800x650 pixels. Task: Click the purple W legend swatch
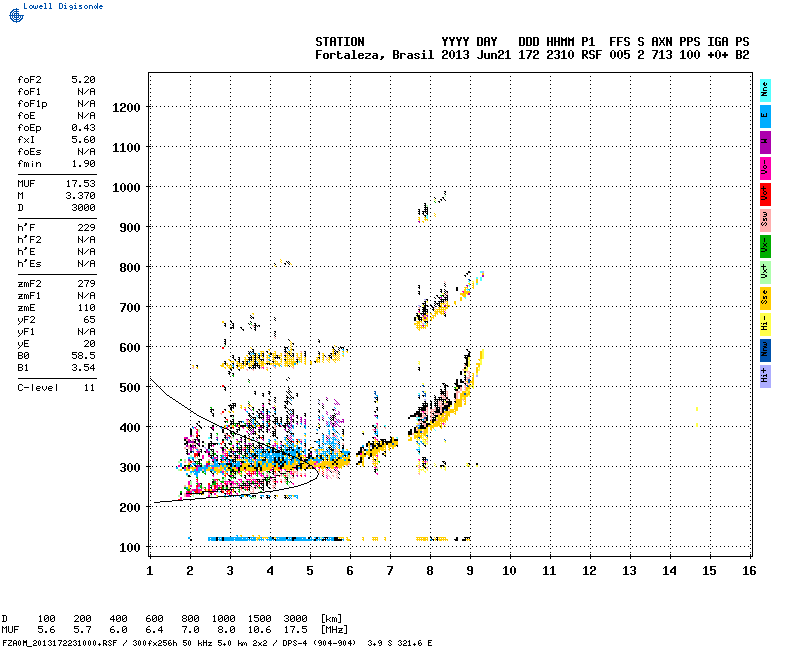pyautogui.click(x=765, y=141)
